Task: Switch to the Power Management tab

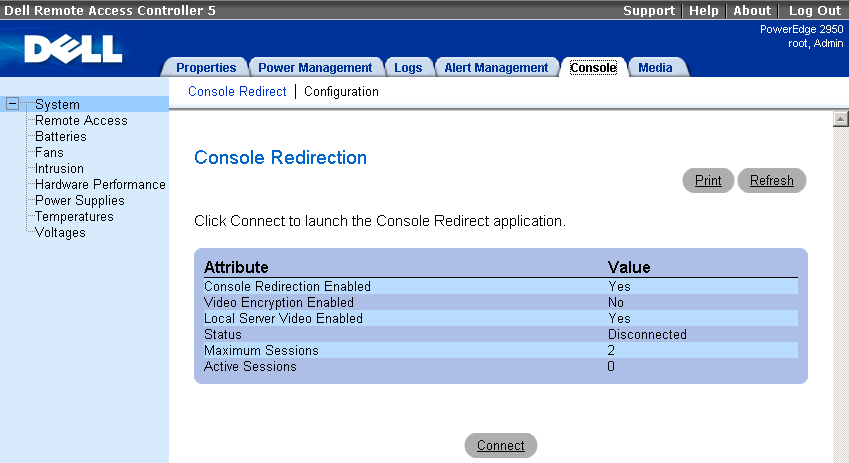Action: pos(315,67)
